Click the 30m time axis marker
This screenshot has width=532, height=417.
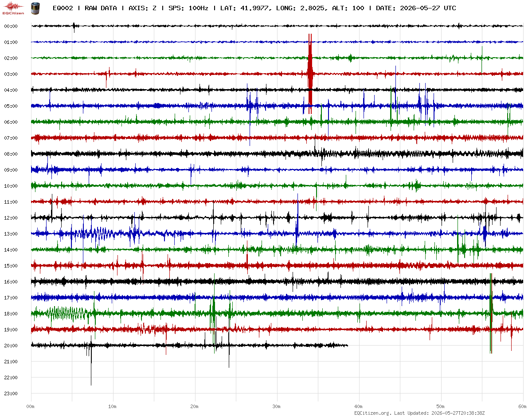point(277,406)
